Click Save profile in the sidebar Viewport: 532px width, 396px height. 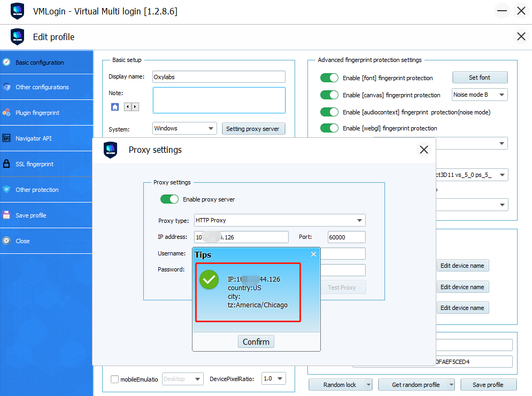pyautogui.click(x=46, y=215)
